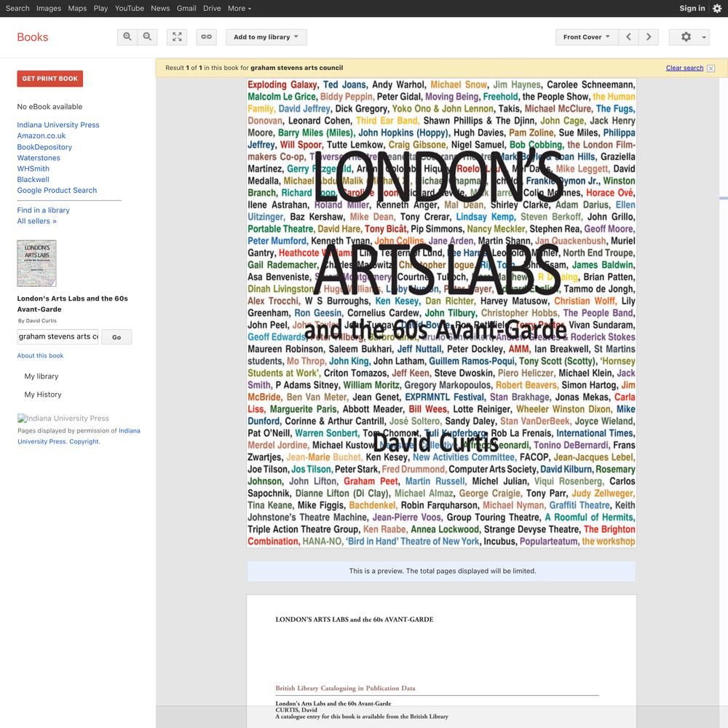This screenshot has height=728, width=728.
Task: Go to next page arrow
Action: click(x=649, y=36)
